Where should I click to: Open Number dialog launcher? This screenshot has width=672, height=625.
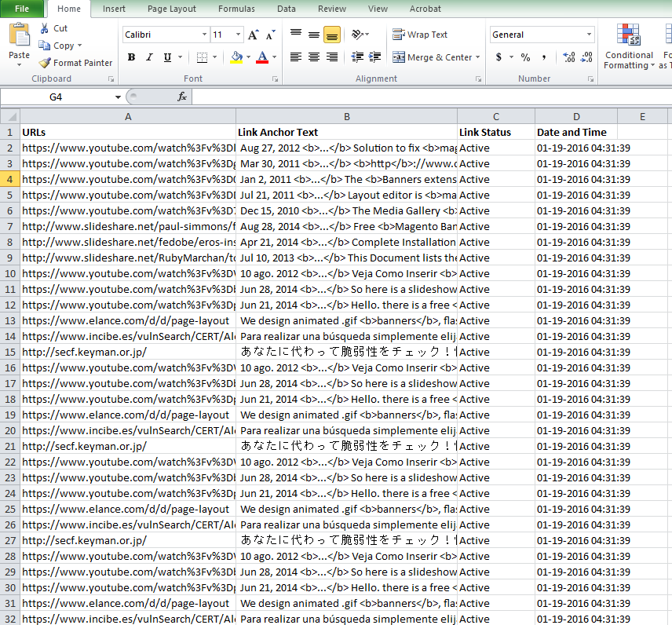pos(590,79)
